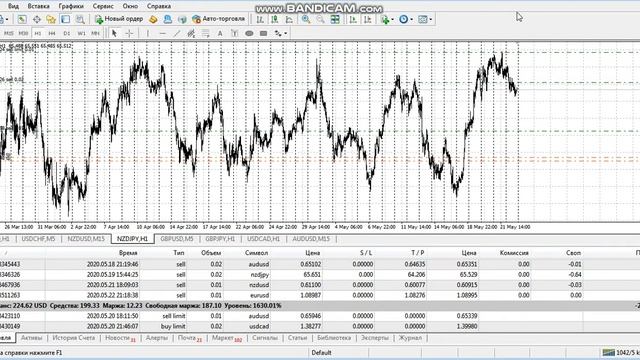Select the horizontal line tool
The width and height of the screenshot is (640, 360).
162,33
